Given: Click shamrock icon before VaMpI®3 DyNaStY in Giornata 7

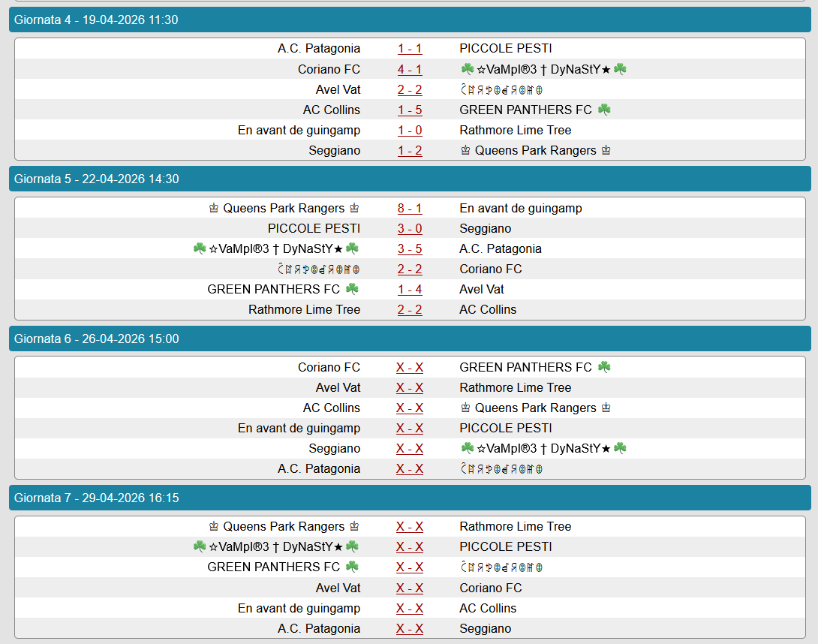Looking at the screenshot, I should click(200, 546).
